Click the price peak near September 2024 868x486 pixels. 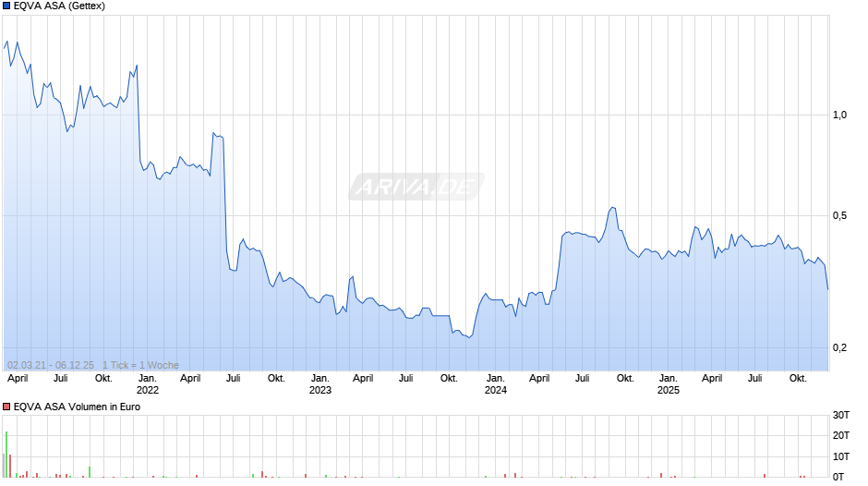(612, 208)
